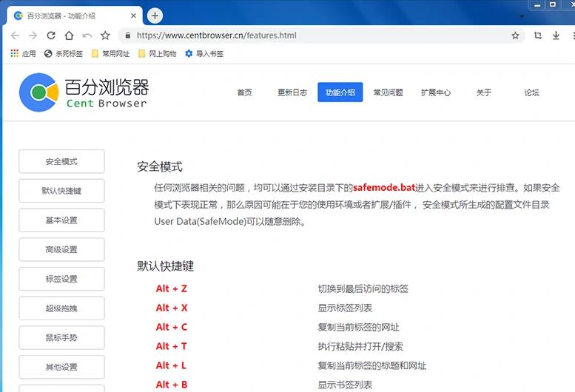Open 常见问题 in site navigation
The image size is (575, 392).
[x=388, y=92]
